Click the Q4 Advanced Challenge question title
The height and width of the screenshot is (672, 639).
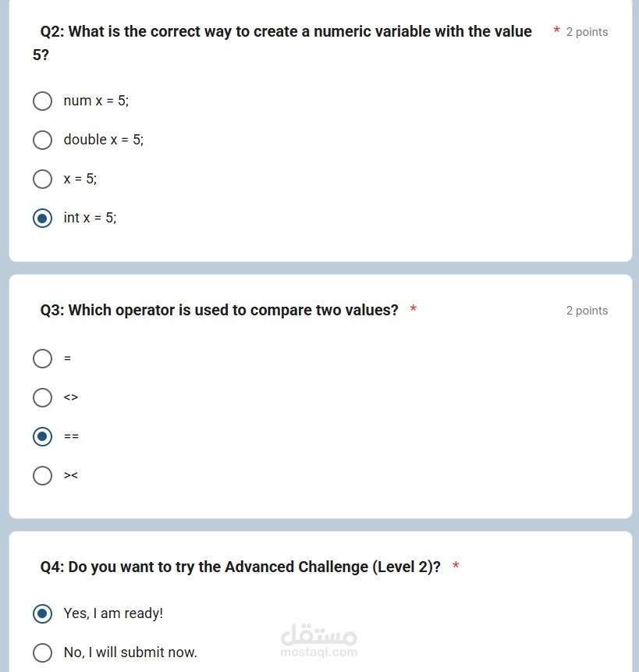pyautogui.click(x=240, y=567)
